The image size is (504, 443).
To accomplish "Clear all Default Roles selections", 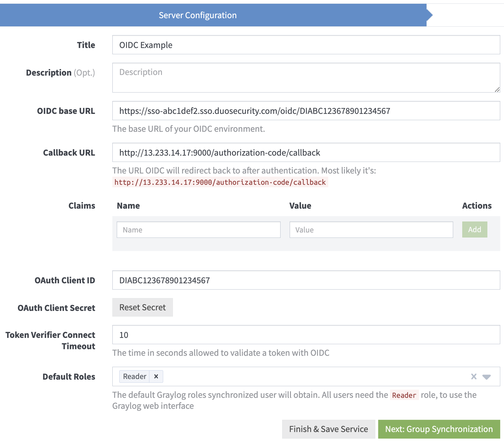I will [x=474, y=376].
